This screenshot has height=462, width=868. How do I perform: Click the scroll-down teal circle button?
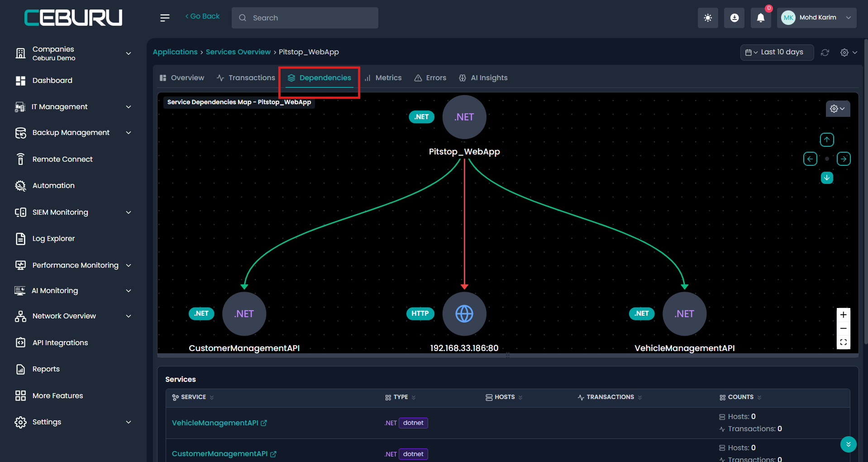(x=849, y=444)
